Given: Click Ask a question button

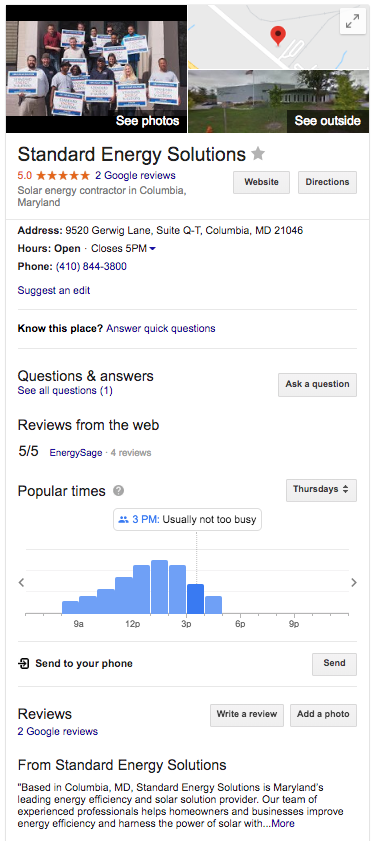Looking at the screenshot, I should [x=317, y=385].
